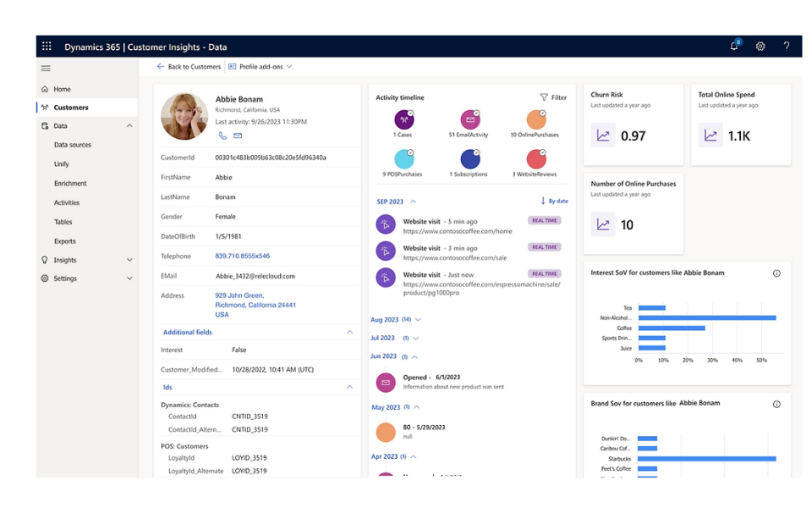Click the Churn Risk value 0.97
Image resolution: width=812 pixels, height=508 pixels.
tap(633, 136)
